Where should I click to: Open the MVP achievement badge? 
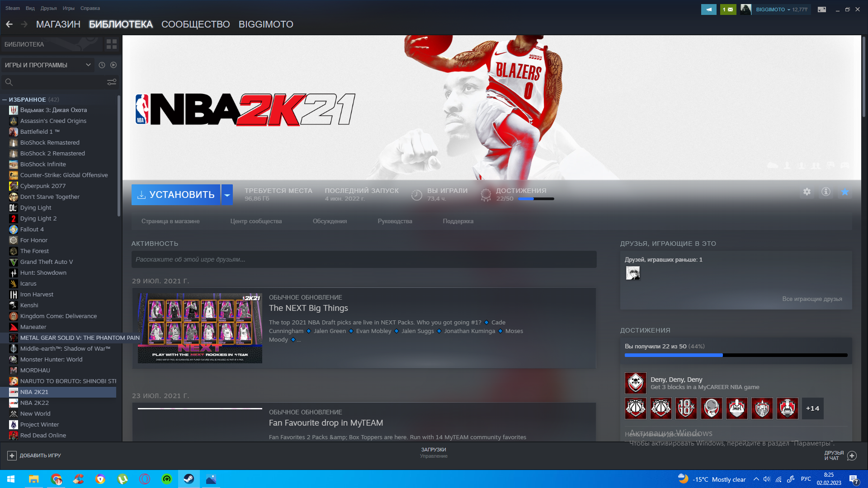coord(737,408)
